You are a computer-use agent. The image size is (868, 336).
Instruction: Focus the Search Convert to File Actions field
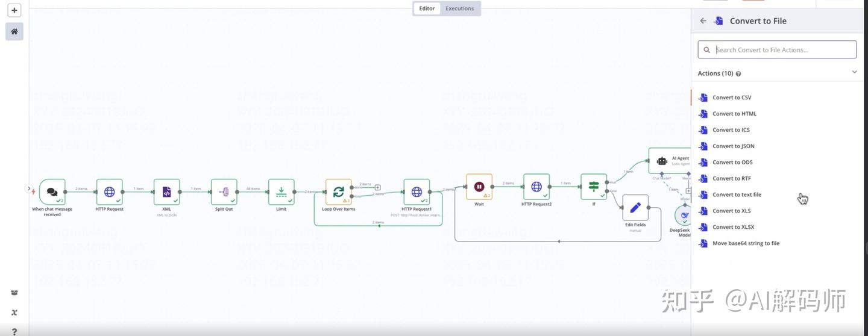point(777,49)
